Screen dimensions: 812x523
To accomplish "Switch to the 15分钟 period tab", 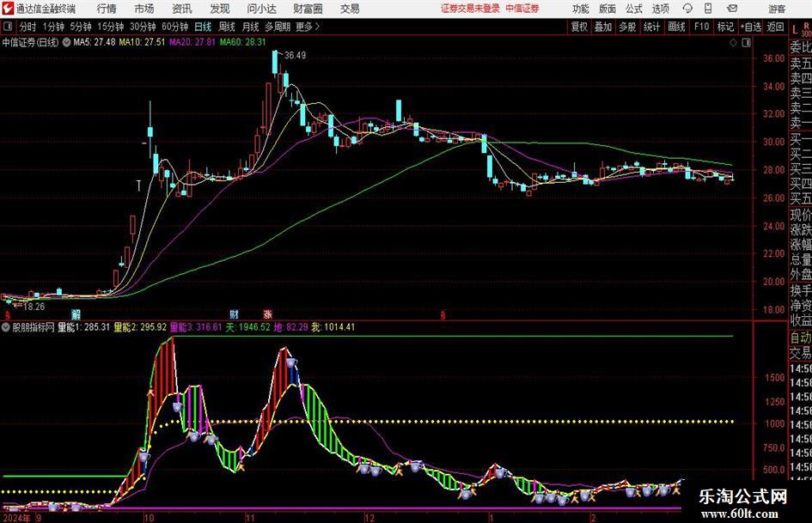I will [x=111, y=27].
